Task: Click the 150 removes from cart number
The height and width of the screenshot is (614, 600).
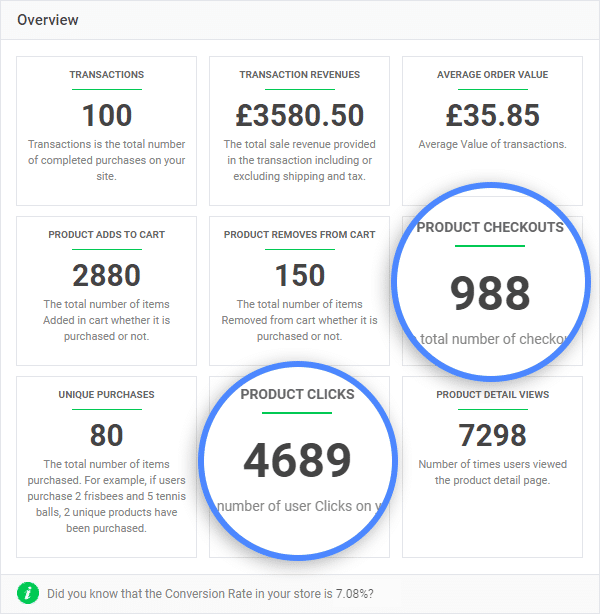Action: [300, 275]
